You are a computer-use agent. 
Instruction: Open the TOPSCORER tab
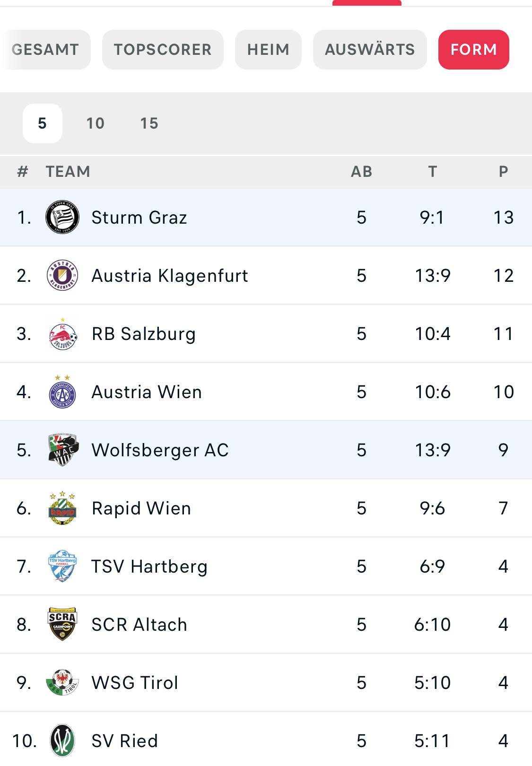pos(163,50)
